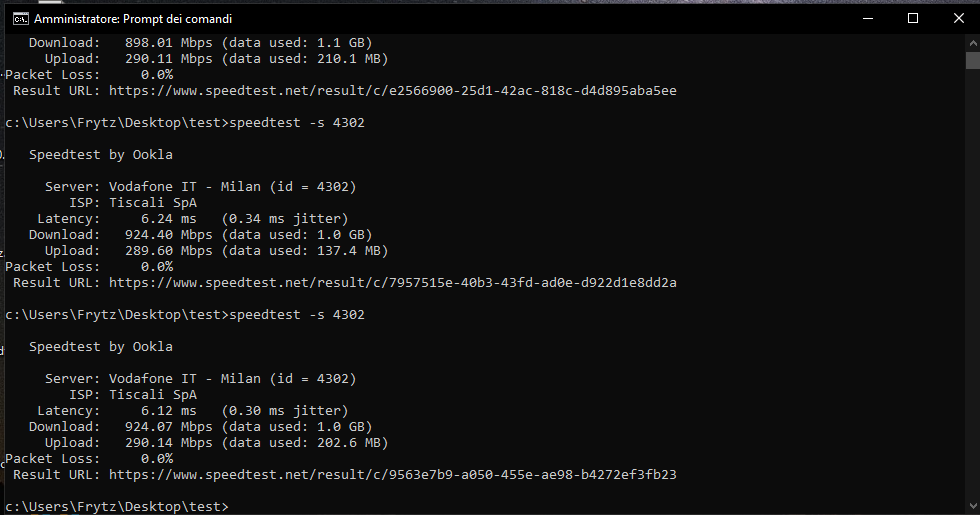Image resolution: width=980 pixels, height=515 pixels.
Task: Click the window title 'Amministratore: Prompt dei comandi'
Action: pos(133,19)
